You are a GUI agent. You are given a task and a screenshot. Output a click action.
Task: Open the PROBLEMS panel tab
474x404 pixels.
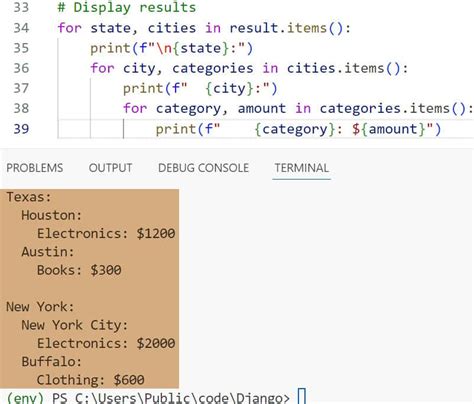(35, 168)
